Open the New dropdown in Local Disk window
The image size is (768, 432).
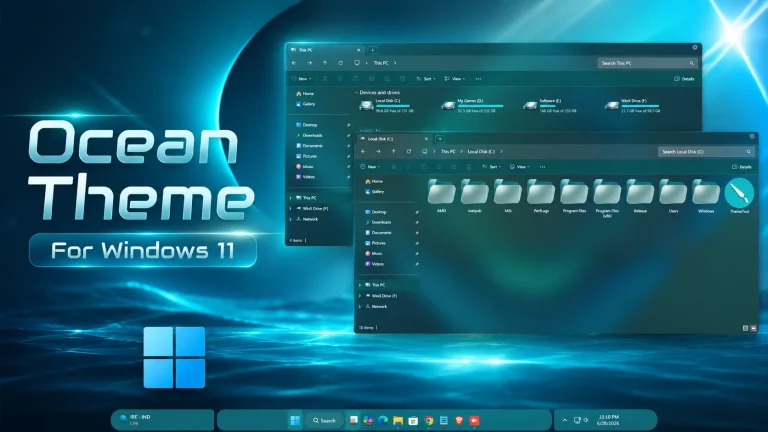(x=370, y=167)
